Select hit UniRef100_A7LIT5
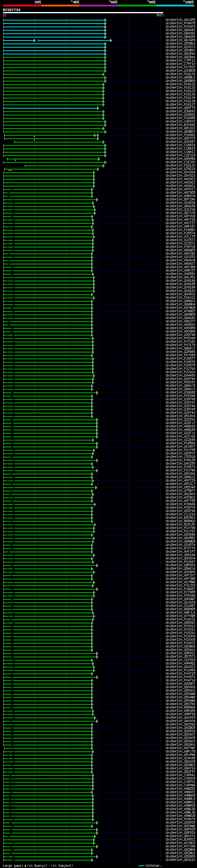 click(x=180, y=236)
